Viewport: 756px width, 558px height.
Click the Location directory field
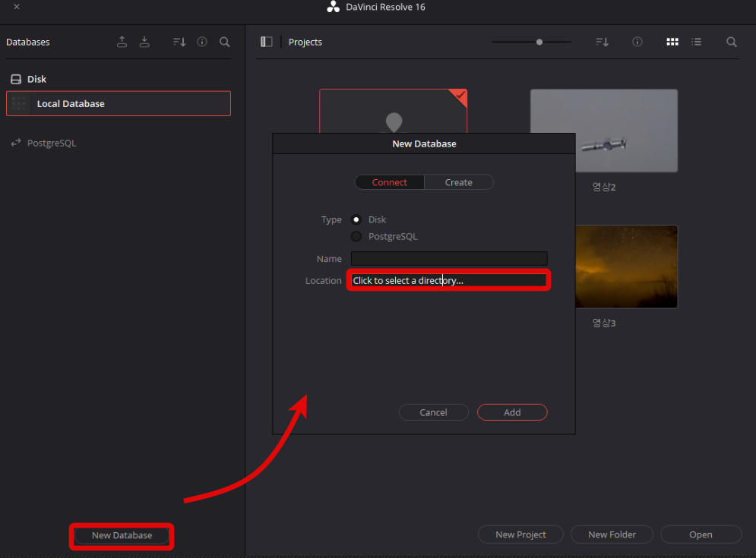pos(449,280)
